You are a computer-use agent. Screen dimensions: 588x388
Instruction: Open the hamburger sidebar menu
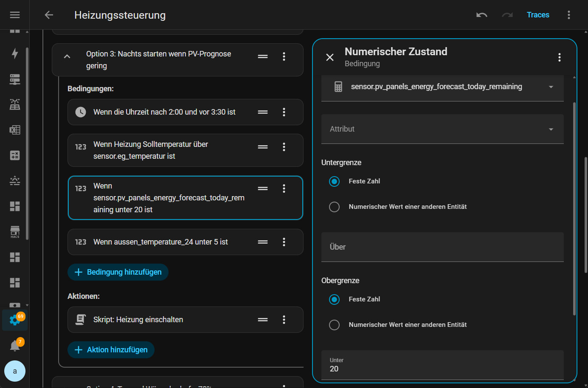point(15,15)
